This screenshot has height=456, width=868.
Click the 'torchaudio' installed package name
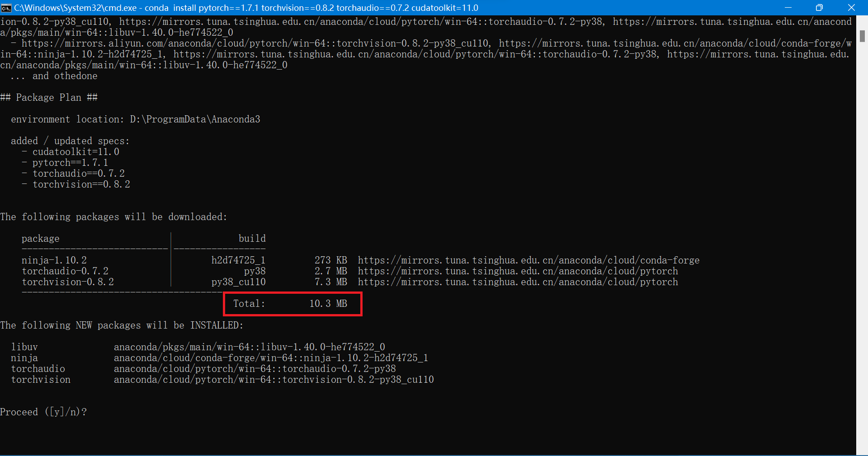38,369
